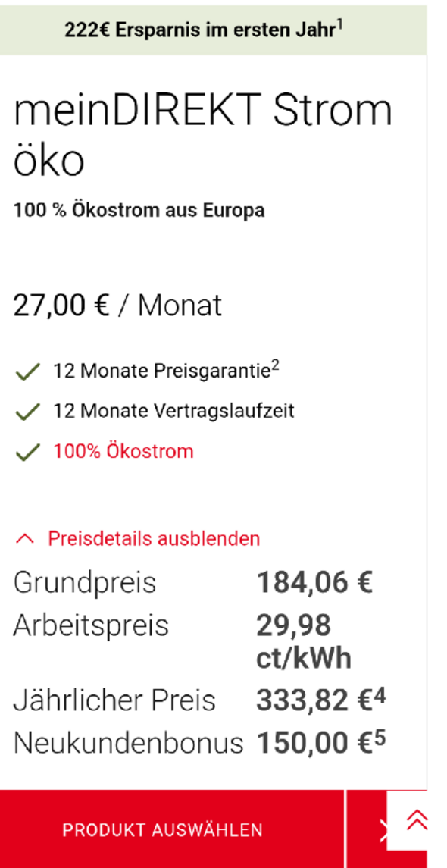Viewport: 447px width, 868px height.
Task: Click the upward chevron next to Preisdetails ausblenden
Action: point(23,538)
